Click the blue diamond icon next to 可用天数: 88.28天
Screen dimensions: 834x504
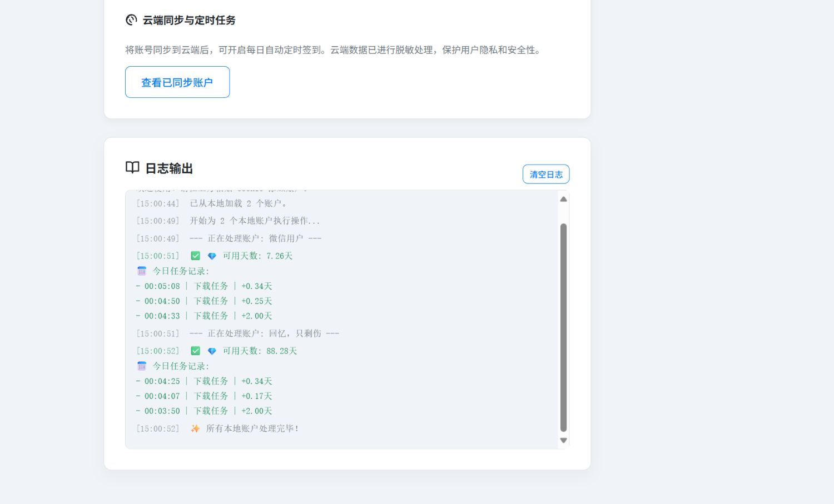coord(211,351)
